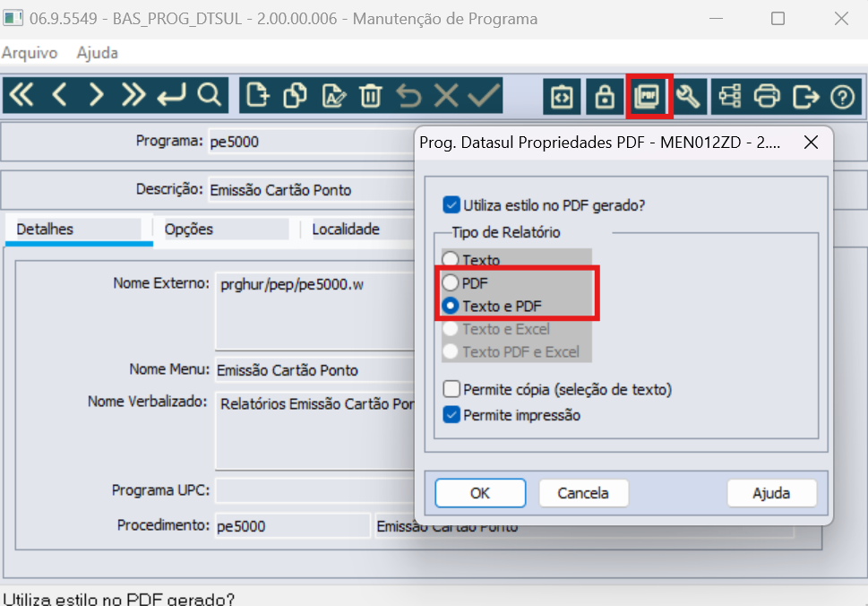Click the Ajuda button in dialog
Viewport: 868px width, 606px height.
click(771, 493)
